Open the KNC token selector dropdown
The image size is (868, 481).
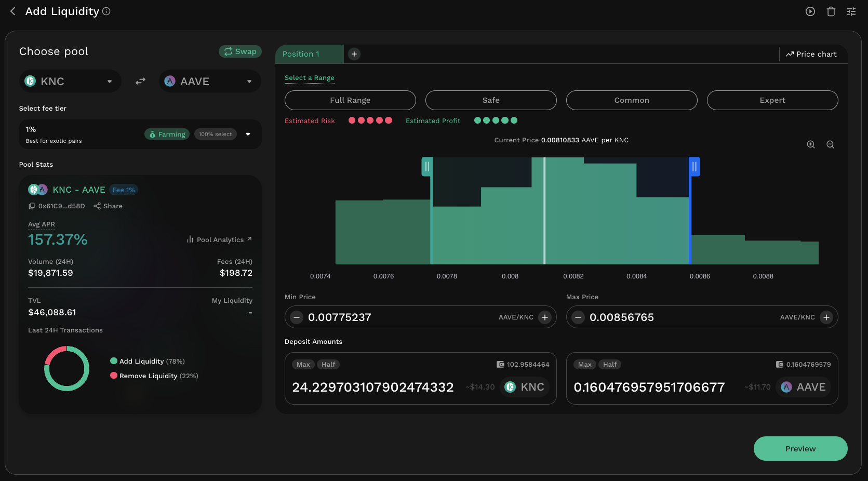pyautogui.click(x=70, y=82)
